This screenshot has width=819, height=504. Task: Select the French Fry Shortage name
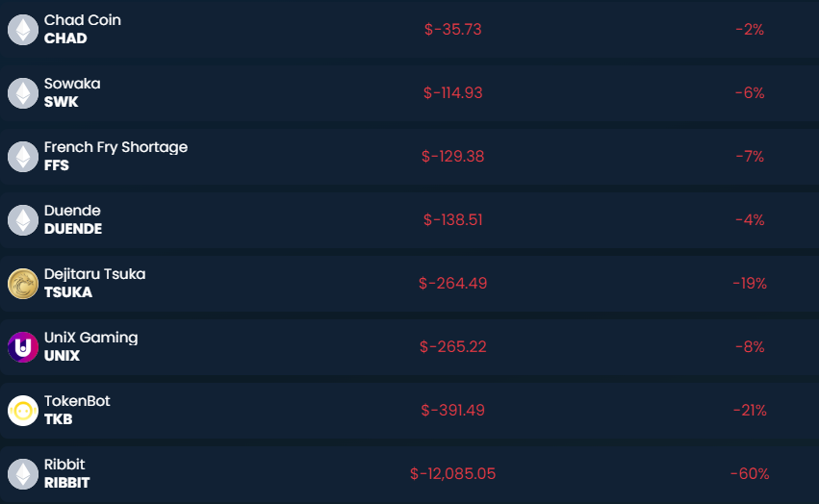[115, 147]
